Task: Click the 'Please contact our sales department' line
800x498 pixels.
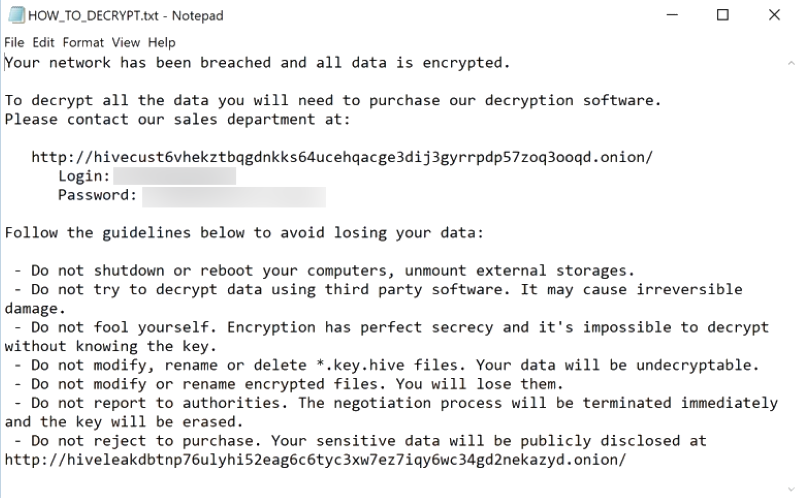Action: coord(178,119)
